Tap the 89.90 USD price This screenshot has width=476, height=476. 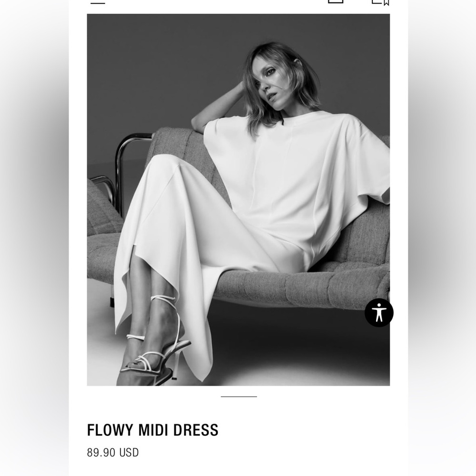click(x=113, y=452)
